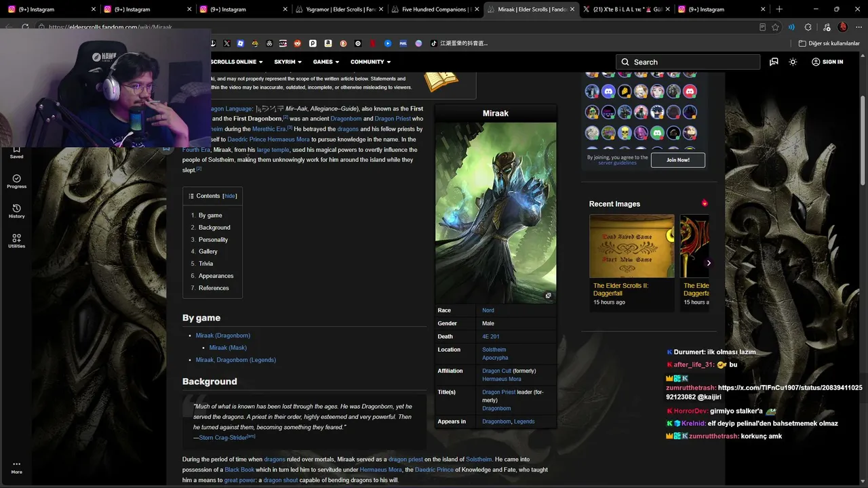Open the large temple link
This screenshot has width=868, height=488.
[273, 150]
